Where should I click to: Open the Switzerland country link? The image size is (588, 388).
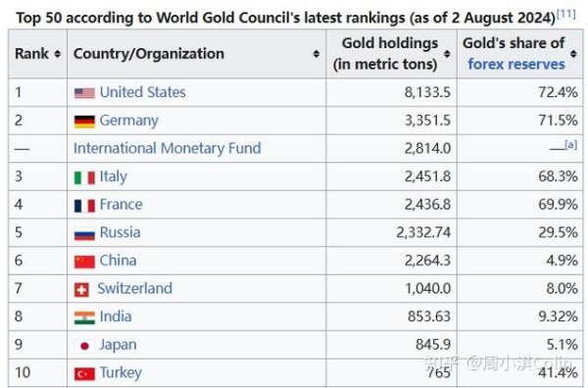coord(135,289)
